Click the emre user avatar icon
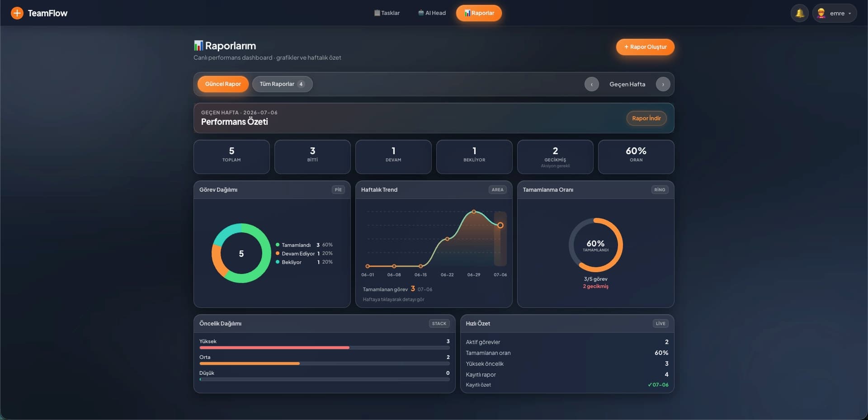 tap(821, 13)
